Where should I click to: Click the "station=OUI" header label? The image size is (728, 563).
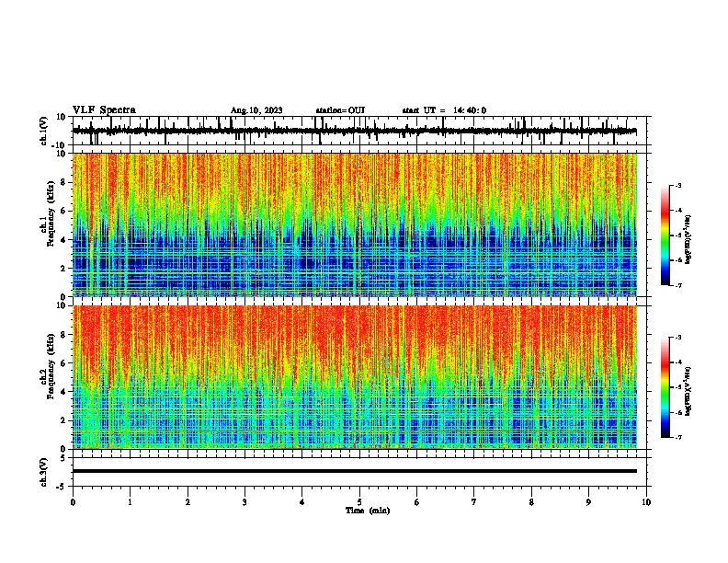click(340, 110)
